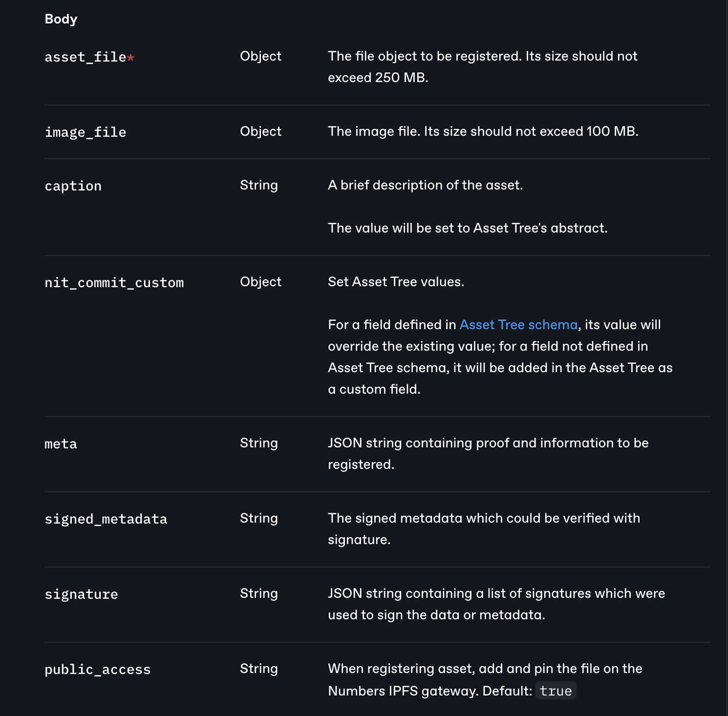Click the public_access parameter name
The width and height of the screenshot is (728, 716).
[x=98, y=670]
